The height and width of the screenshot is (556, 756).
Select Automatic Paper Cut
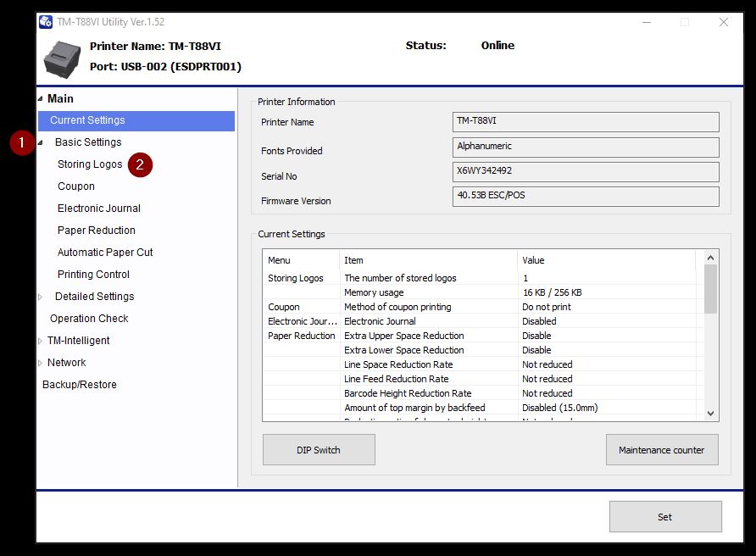(105, 253)
